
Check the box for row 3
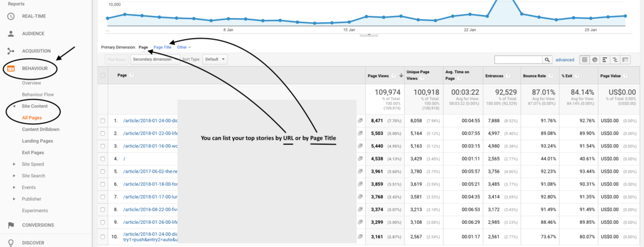point(103,146)
